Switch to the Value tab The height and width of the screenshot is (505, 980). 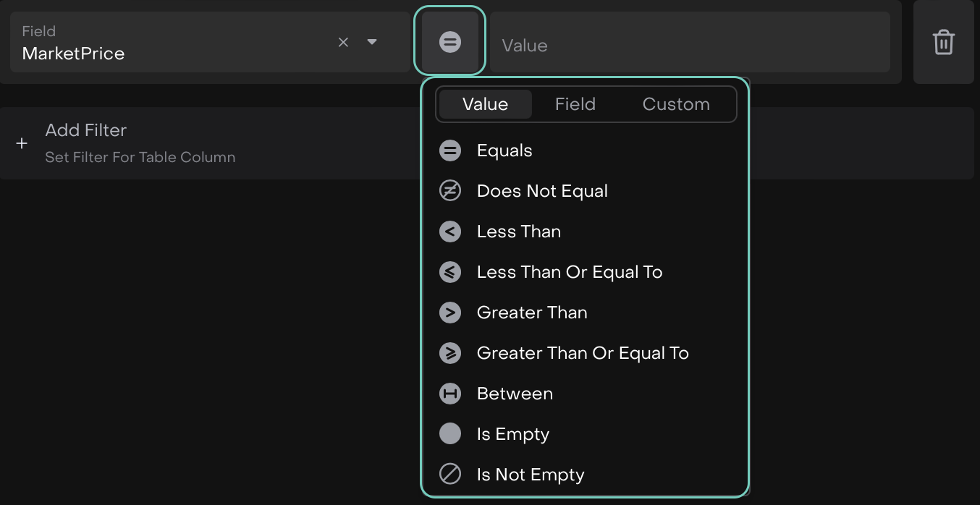[x=485, y=104]
